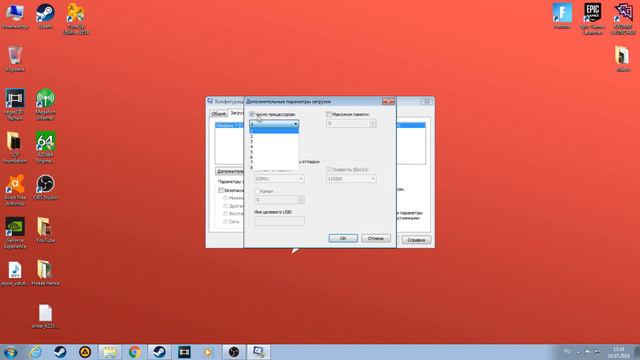640x360 pixels.
Task: Collapse the processor count dropdown arrow
Action: coord(296,124)
